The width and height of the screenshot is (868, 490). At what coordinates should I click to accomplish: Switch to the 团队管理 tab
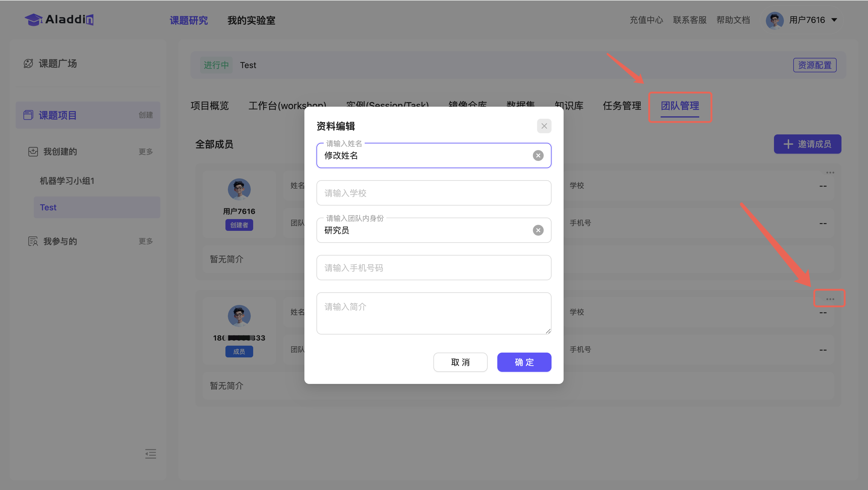point(679,106)
